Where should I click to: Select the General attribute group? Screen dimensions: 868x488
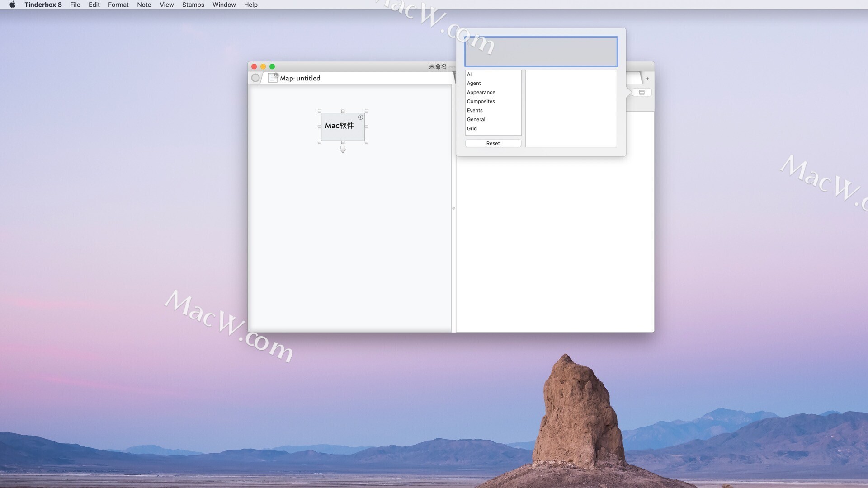coord(493,119)
